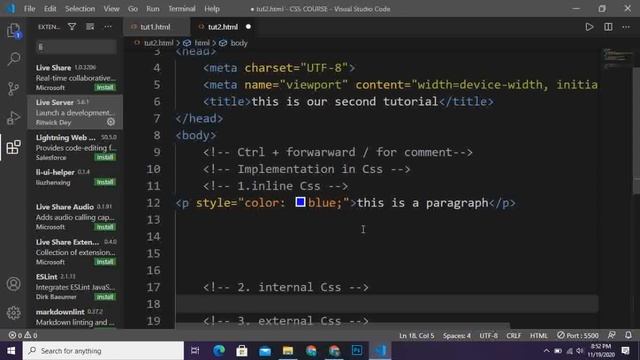Open editor more actions ellipsis
640x360 pixels.
(626, 27)
